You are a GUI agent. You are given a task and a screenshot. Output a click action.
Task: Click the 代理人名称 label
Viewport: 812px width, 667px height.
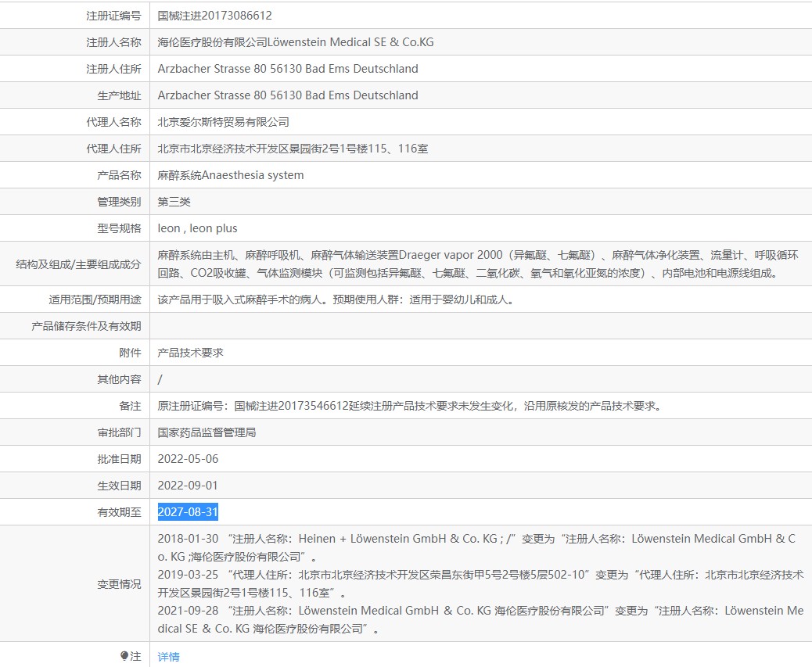113,122
